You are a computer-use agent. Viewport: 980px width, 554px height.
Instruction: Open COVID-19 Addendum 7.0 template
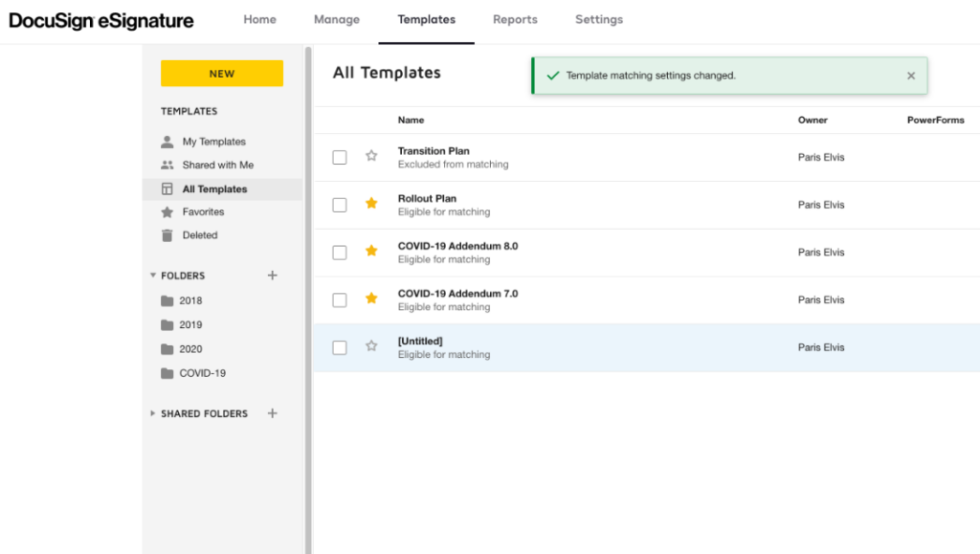(457, 293)
